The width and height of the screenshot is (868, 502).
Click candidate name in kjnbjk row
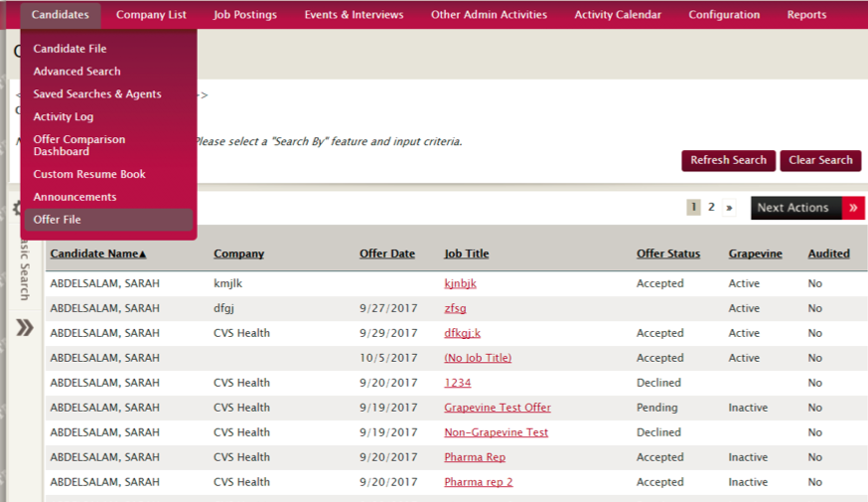click(x=104, y=283)
